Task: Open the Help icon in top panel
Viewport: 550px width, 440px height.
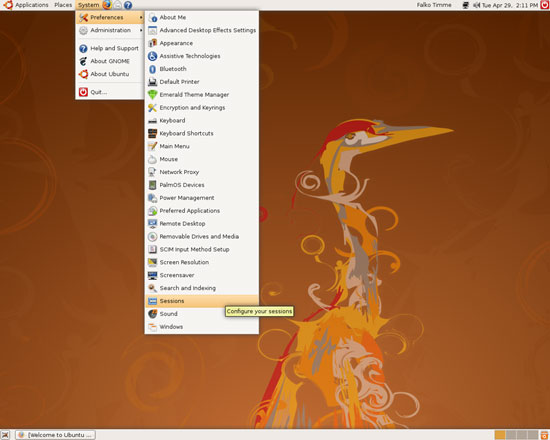Action: [x=128, y=5]
